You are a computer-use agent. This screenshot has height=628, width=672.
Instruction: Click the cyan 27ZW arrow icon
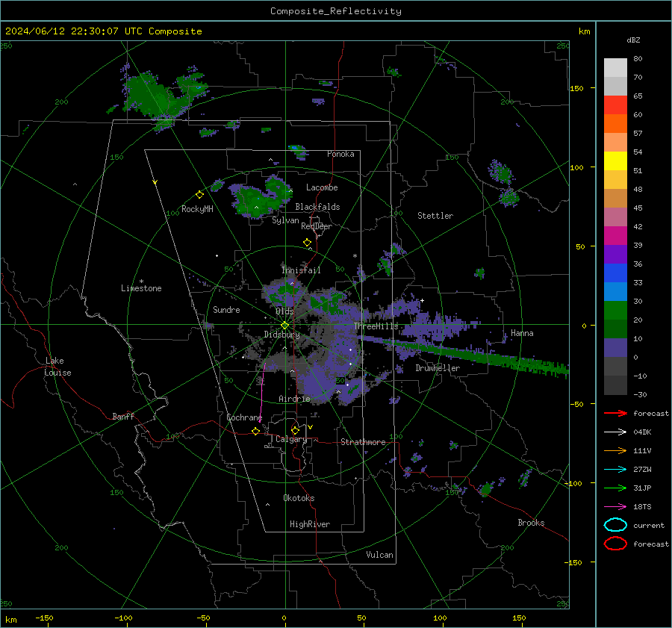tap(615, 470)
